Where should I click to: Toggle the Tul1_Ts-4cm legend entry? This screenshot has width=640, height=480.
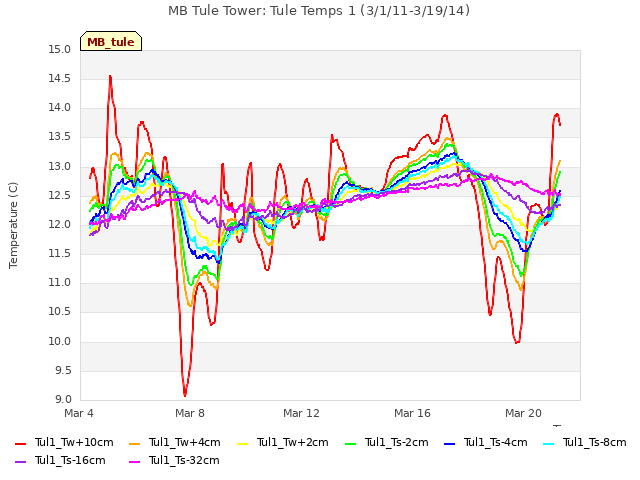[485, 443]
